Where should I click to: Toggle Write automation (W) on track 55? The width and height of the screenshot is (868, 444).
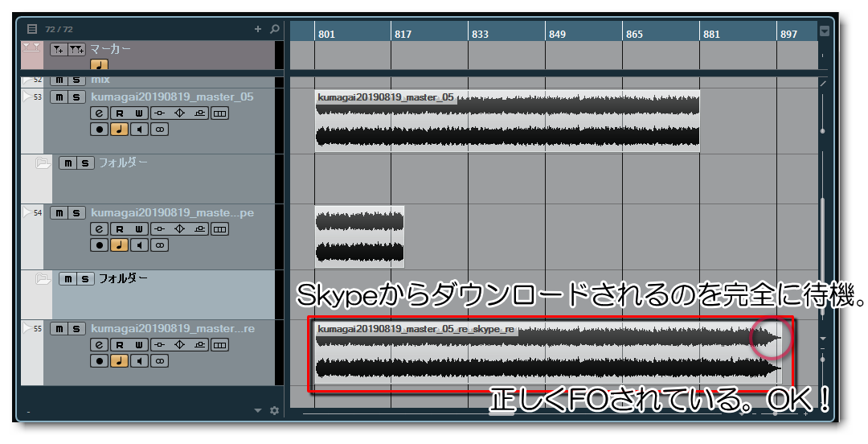[x=139, y=345]
